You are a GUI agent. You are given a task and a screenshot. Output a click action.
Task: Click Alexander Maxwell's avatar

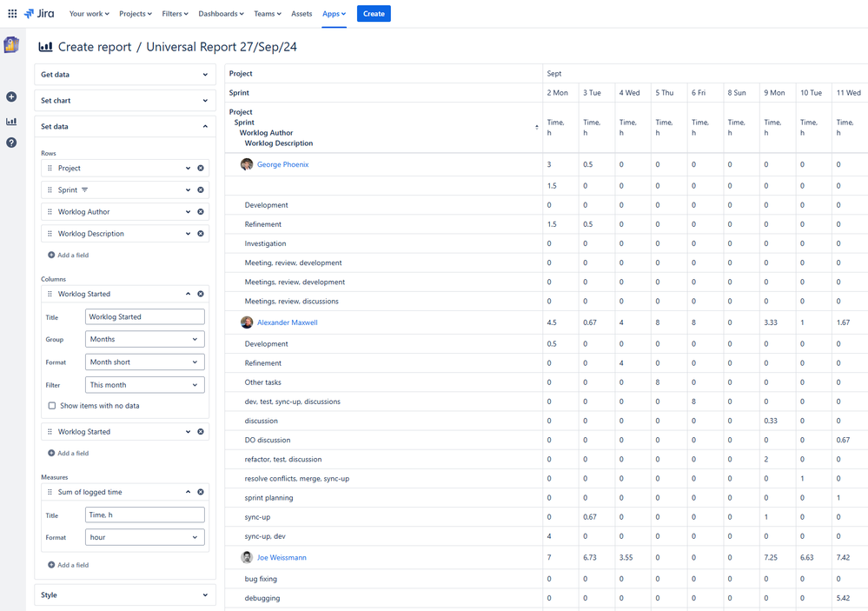247,322
